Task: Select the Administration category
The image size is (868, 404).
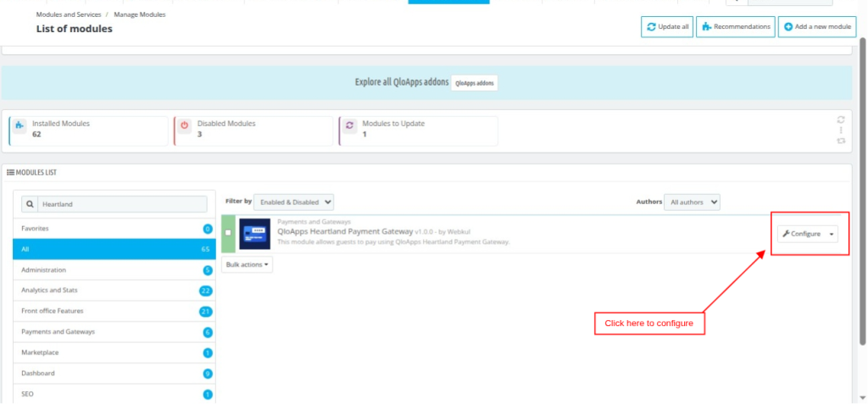Action: click(114, 270)
